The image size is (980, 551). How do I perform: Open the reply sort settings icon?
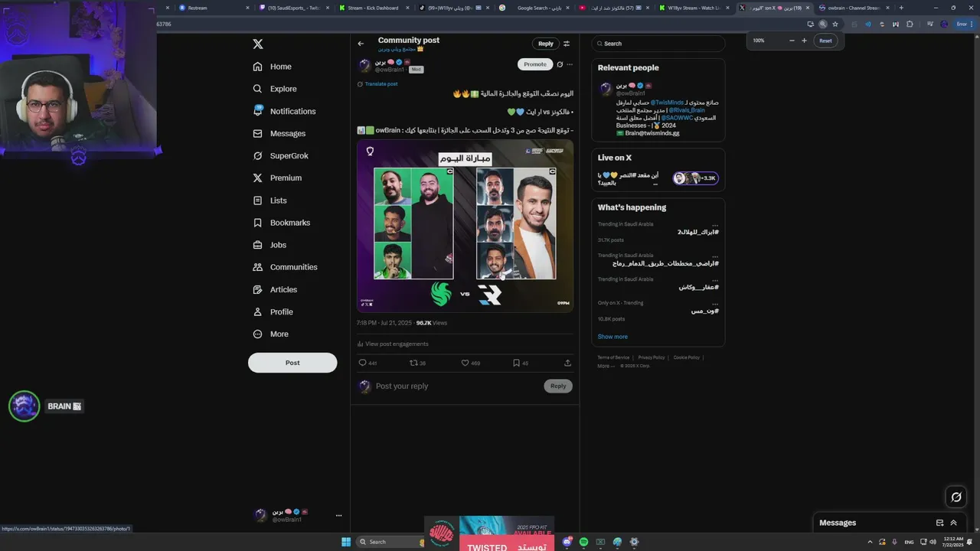click(567, 44)
